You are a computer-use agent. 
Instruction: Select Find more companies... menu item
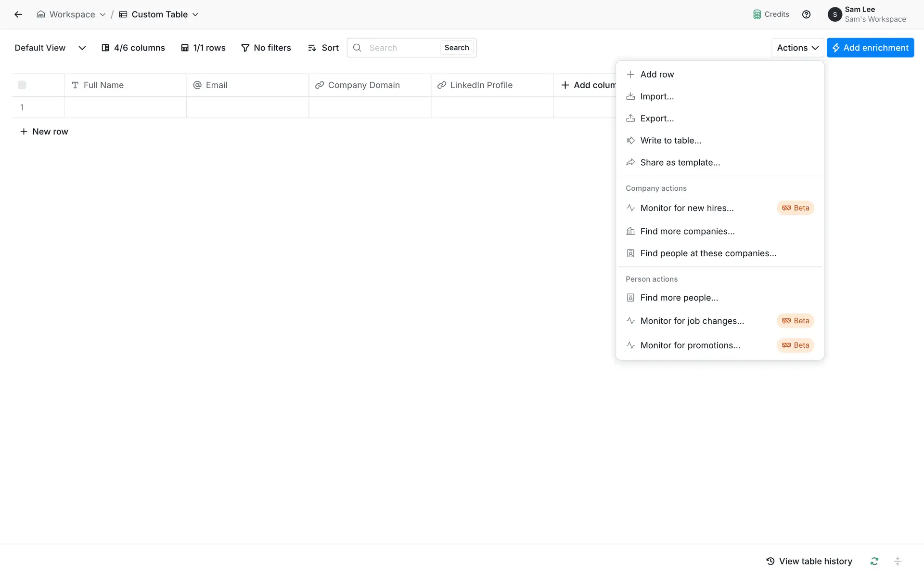[687, 231]
